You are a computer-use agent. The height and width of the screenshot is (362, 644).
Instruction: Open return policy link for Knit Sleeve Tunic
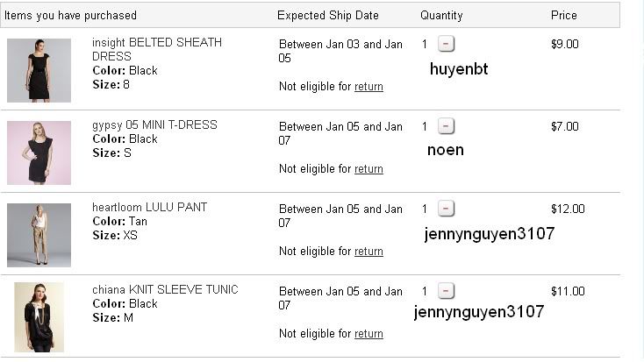[x=369, y=334]
